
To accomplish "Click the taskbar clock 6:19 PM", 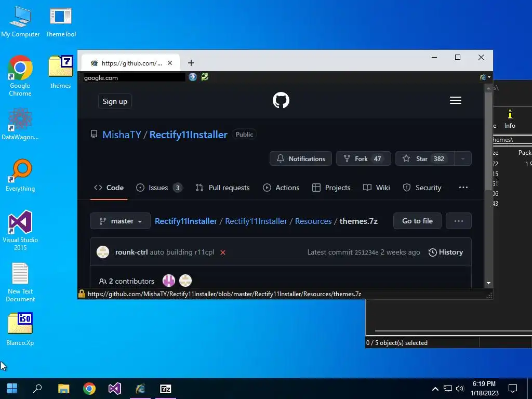I will (x=484, y=384).
